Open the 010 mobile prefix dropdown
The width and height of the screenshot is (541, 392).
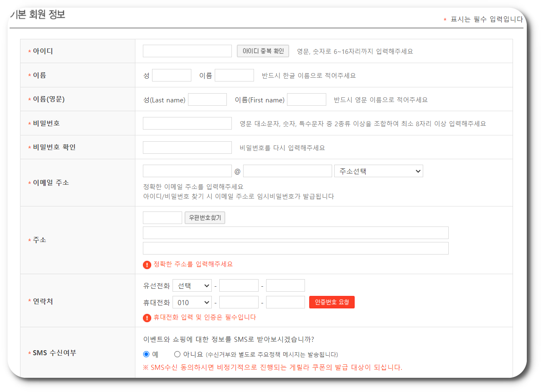point(192,302)
